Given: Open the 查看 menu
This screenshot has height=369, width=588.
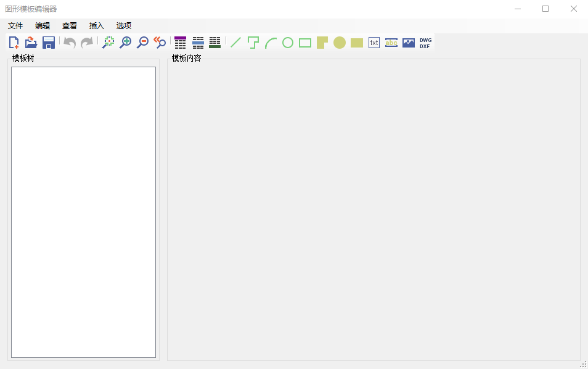Looking at the screenshot, I should [70, 25].
